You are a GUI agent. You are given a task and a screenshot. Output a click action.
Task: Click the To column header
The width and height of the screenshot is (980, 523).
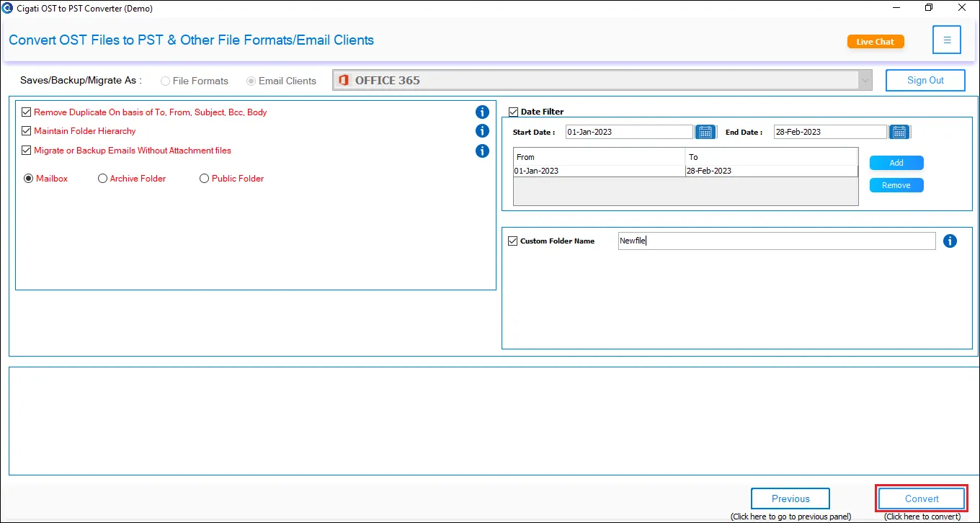pos(771,157)
